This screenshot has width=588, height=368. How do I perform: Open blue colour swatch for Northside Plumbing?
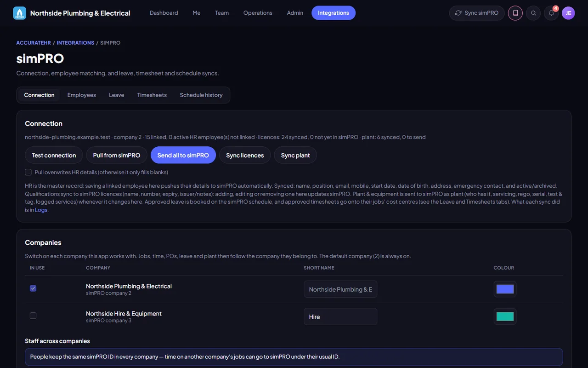click(505, 289)
